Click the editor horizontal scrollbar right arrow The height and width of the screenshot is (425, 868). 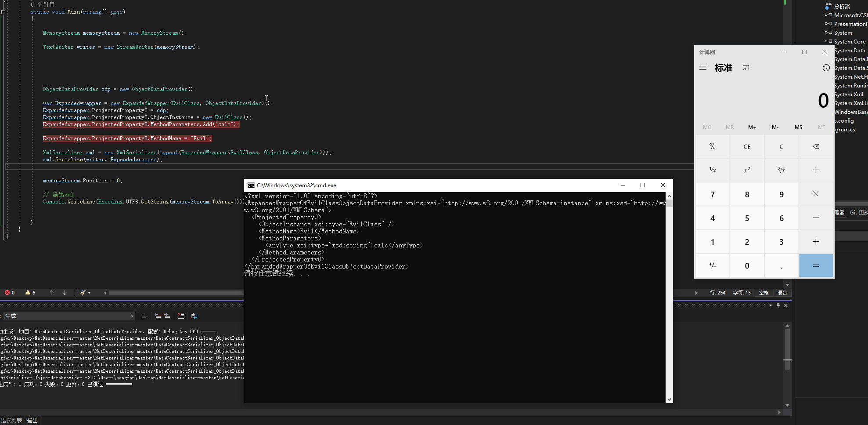pos(696,293)
